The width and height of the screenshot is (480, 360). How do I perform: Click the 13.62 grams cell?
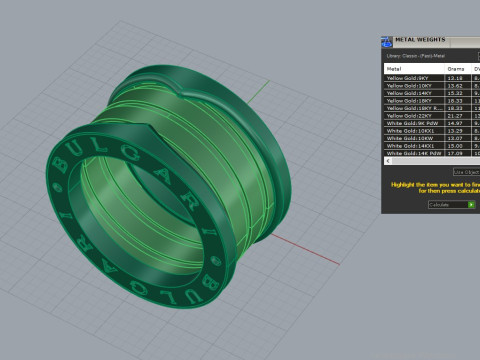[457, 86]
